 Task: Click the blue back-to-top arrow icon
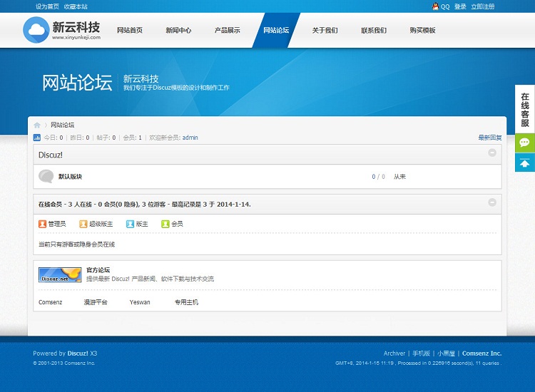(525, 163)
